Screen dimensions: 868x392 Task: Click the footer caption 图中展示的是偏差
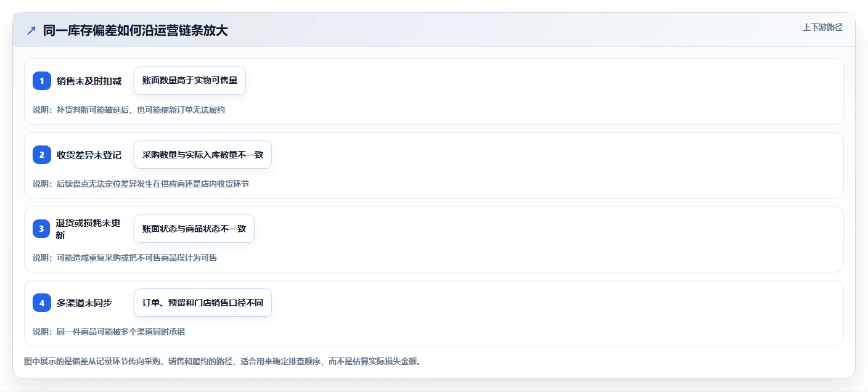(223, 361)
